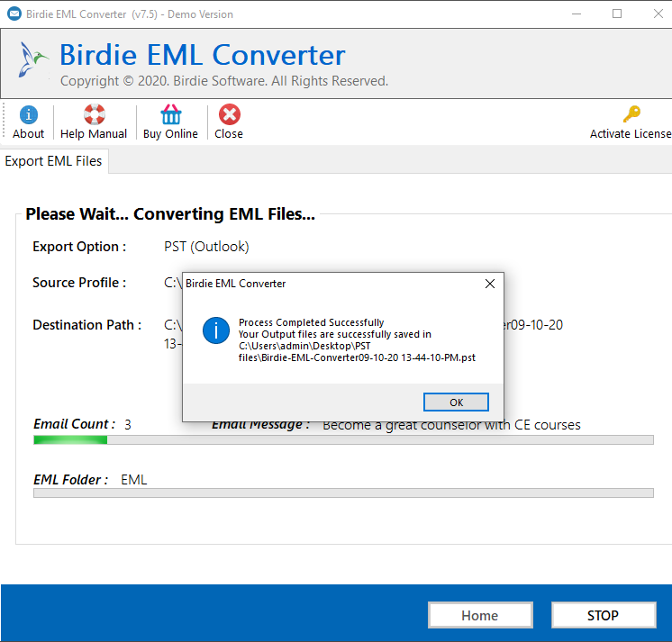This screenshot has width=672, height=642.
Task: Click the Birdie hummingbird logo
Action: 32,59
